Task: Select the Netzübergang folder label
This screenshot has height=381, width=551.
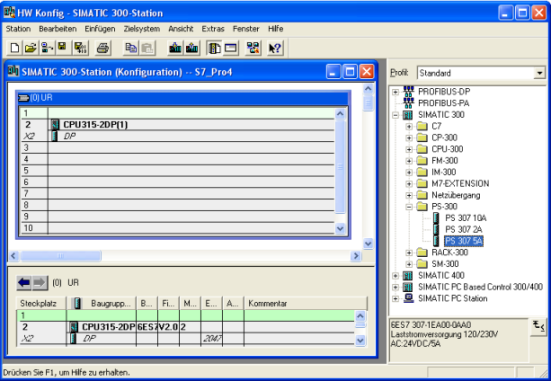Action: [456, 195]
